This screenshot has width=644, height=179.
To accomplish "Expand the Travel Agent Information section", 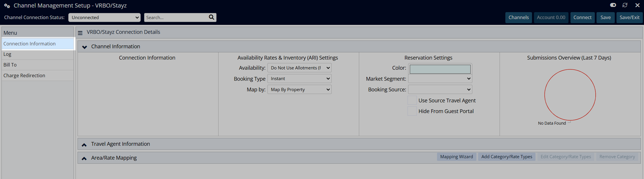I will (x=84, y=145).
